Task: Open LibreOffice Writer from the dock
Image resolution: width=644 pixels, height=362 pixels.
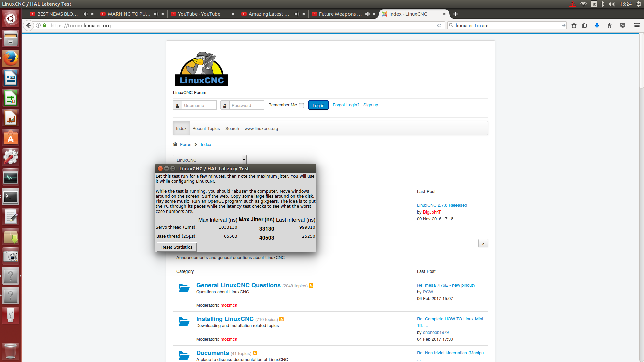Action: (x=11, y=78)
